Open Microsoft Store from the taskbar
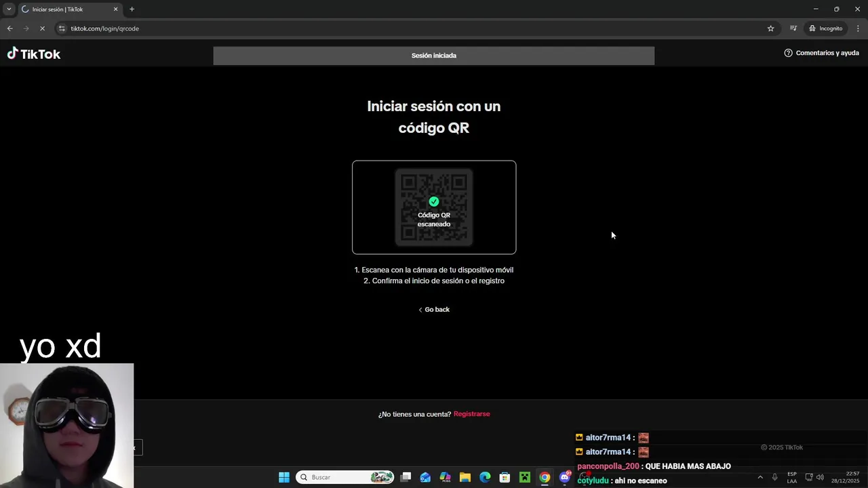Image resolution: width=868 pixels, height=488 pixels. click(x=505, y=477)
